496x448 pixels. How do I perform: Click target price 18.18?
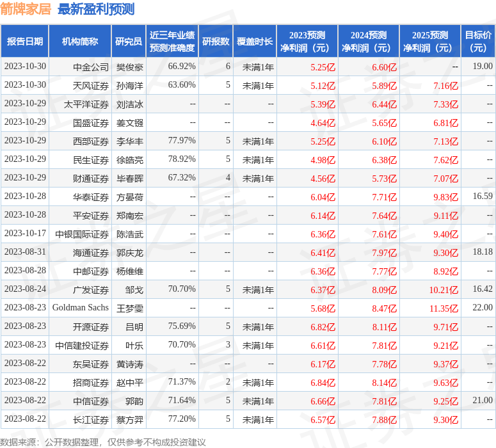click(x=483, y=252)
